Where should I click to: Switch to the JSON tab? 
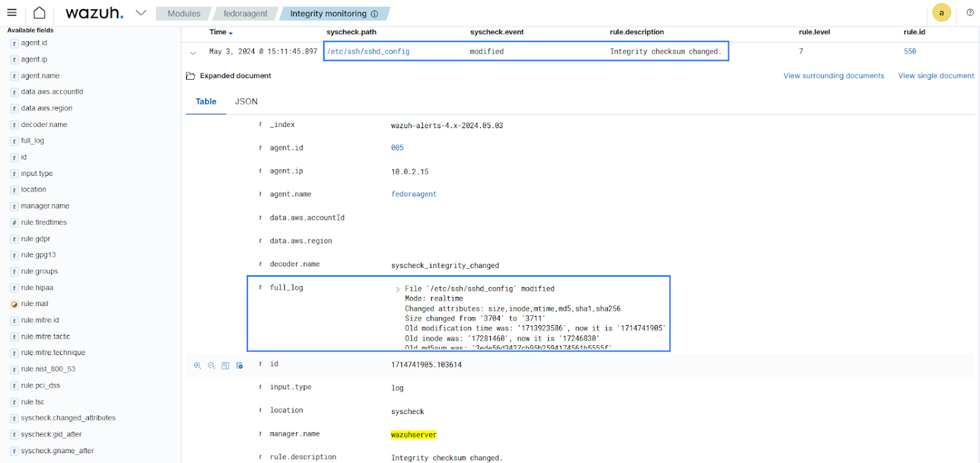point(246,101)
